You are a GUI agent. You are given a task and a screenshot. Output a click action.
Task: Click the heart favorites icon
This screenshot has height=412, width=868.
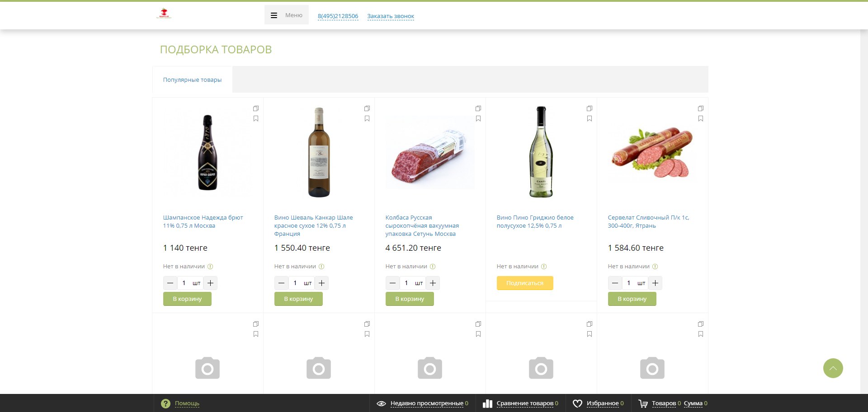pyautogui.click(x=577, y=403)
